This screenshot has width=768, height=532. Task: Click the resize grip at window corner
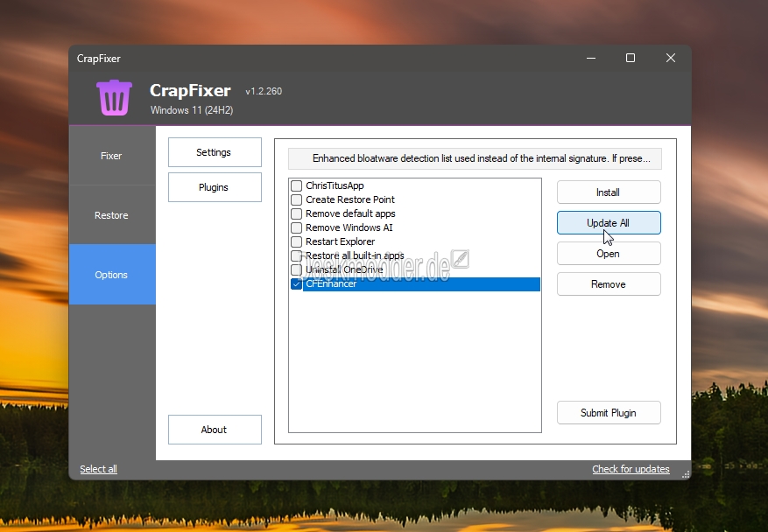(686, 473)
